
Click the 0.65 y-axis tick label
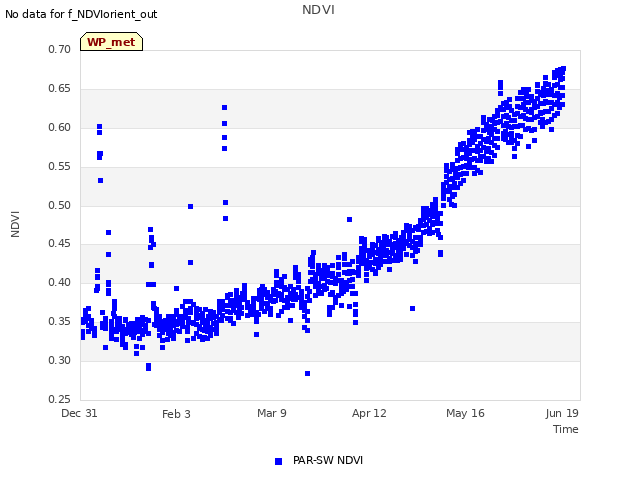pyautogui.click(x=60, y=89)
